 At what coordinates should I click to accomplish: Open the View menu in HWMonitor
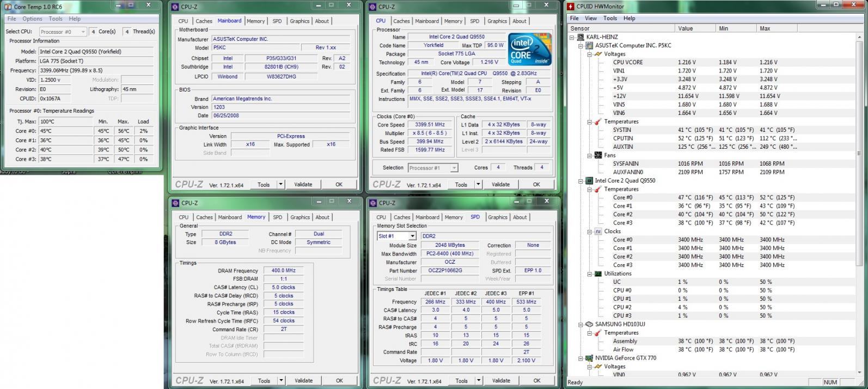pos(591,18)
